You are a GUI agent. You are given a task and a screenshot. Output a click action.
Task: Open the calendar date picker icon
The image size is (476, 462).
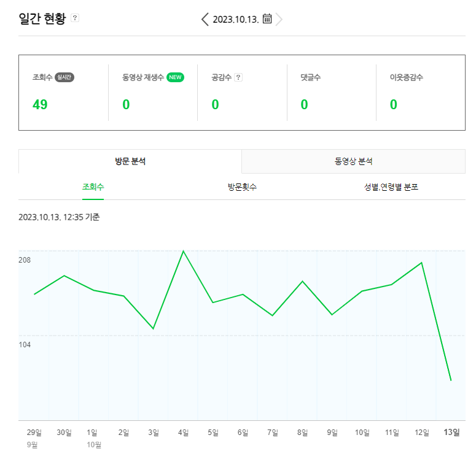point(267,19)
